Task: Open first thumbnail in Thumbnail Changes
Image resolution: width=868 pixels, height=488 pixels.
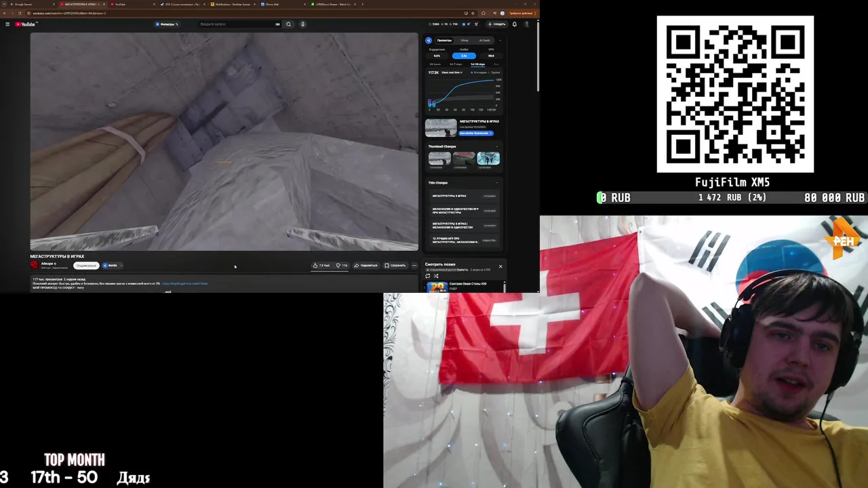Action: click(439, 159)
